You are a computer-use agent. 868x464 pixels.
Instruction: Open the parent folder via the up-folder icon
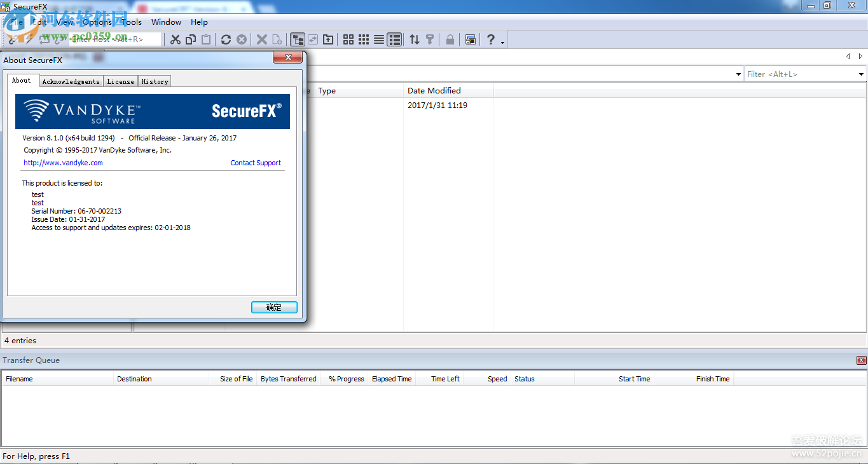328,39
